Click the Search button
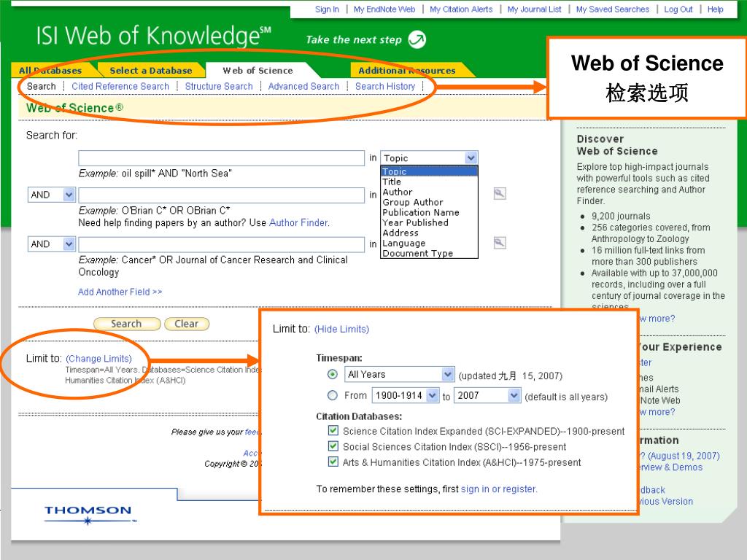 [127, 324]
